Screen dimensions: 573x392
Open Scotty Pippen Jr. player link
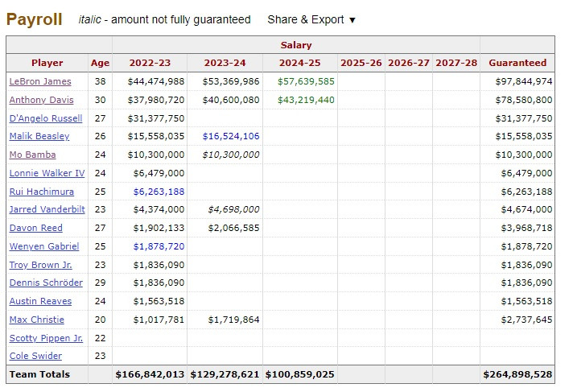[x=46, y=338]
